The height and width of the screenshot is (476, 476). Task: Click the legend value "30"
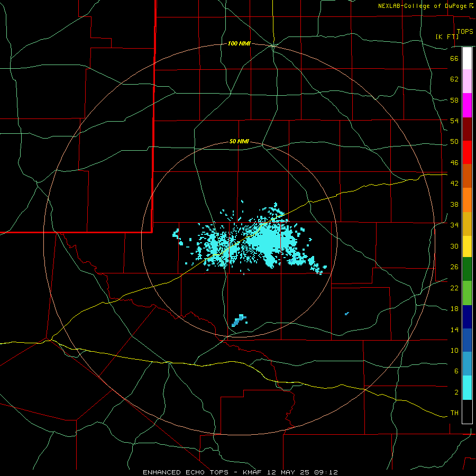coord(454,246)
